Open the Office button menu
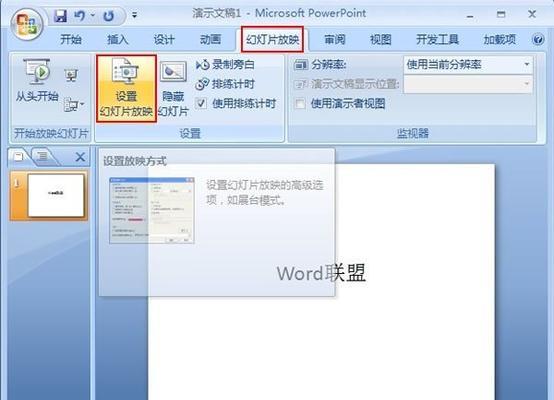This screenshot has width=554, height=400. [27, 24]
